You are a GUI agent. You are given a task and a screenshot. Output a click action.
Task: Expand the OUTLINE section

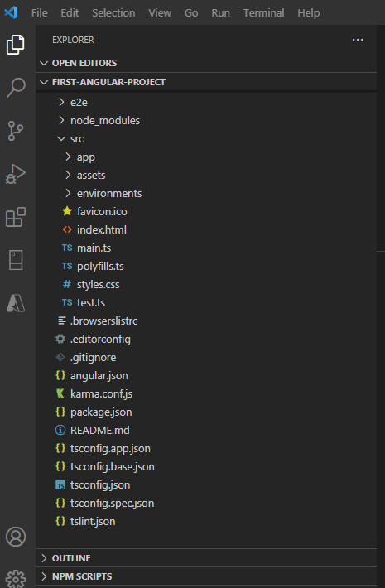pyautogui.click(x=206, y=558)
